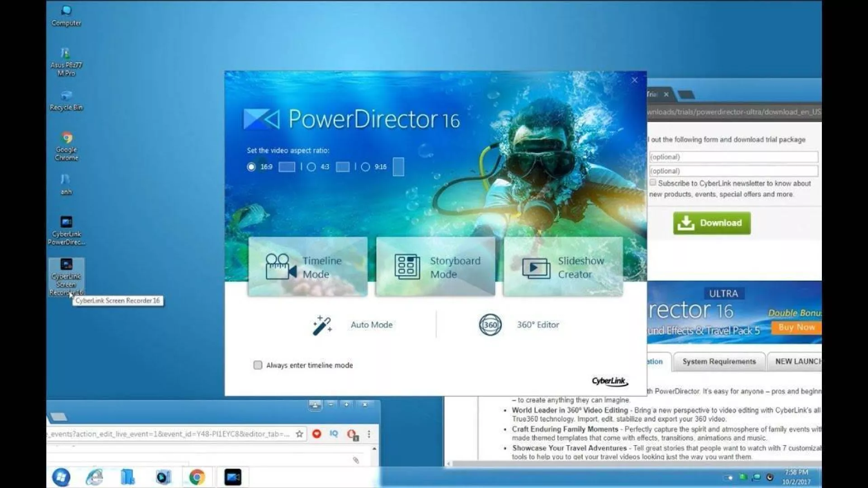Launch the Slideshow Creator tile

563,267
